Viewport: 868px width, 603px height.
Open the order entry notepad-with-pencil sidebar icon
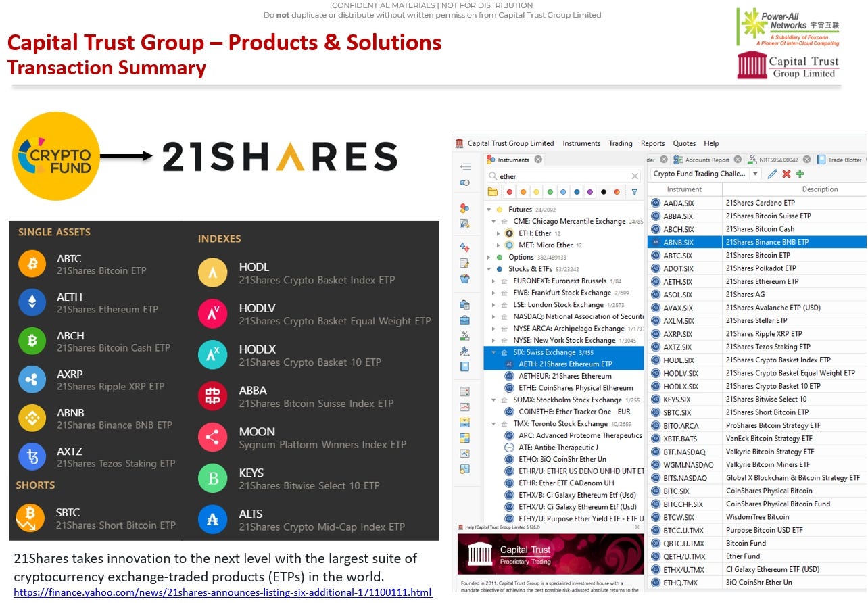coord(465,263)
